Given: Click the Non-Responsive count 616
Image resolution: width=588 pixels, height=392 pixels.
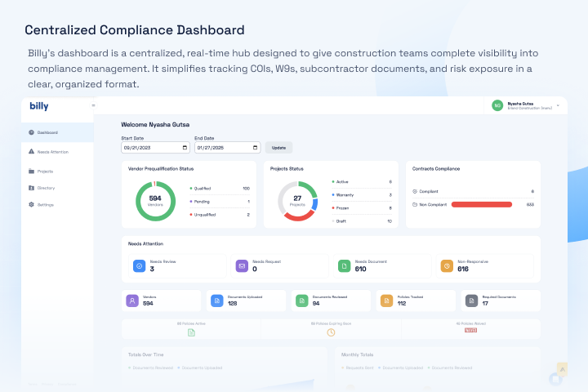Looking at the screenshot, I should tap(463, 269).
